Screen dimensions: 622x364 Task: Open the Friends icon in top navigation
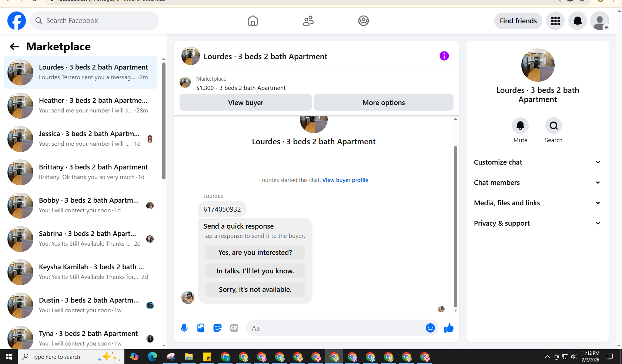coord(308,21)
